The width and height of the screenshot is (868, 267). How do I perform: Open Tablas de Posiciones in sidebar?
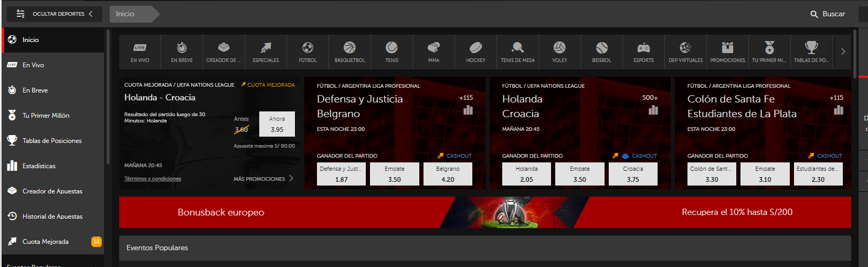[x=52, y=141]
